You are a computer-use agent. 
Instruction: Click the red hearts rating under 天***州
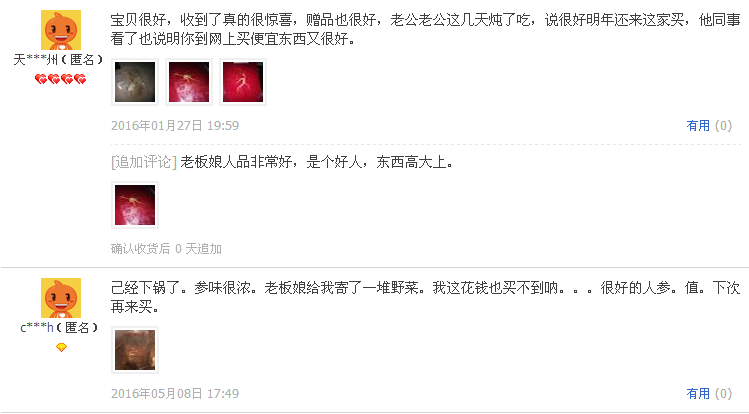(x=61, y=79)
